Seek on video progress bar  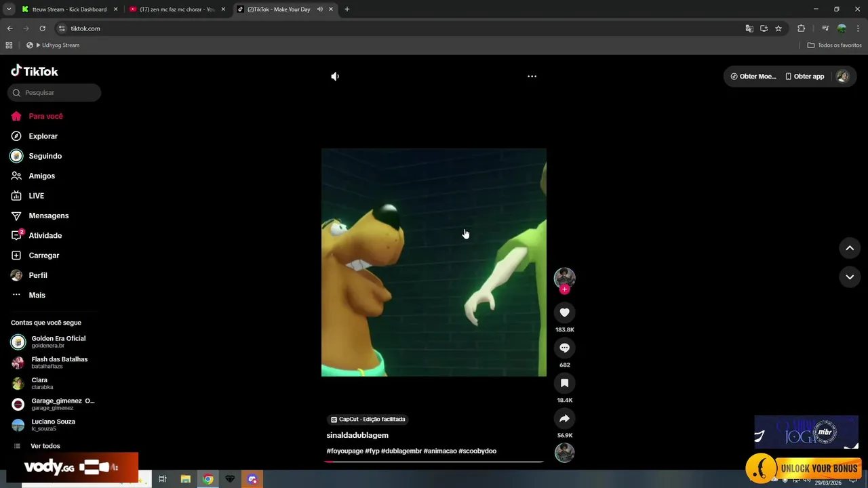tap(434, 462)
